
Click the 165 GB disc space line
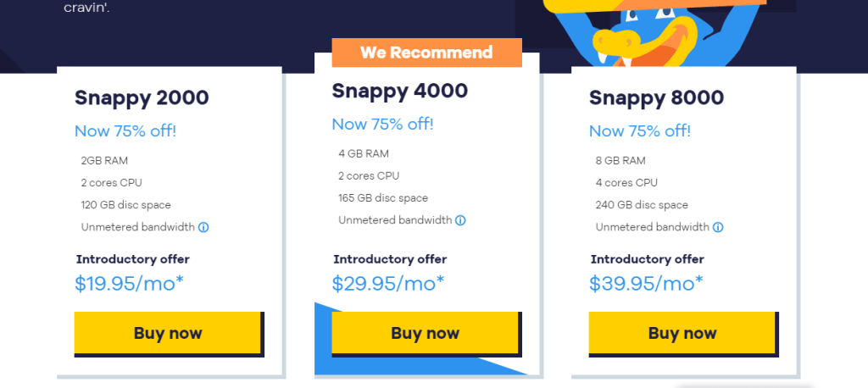(x=383, y=198)
